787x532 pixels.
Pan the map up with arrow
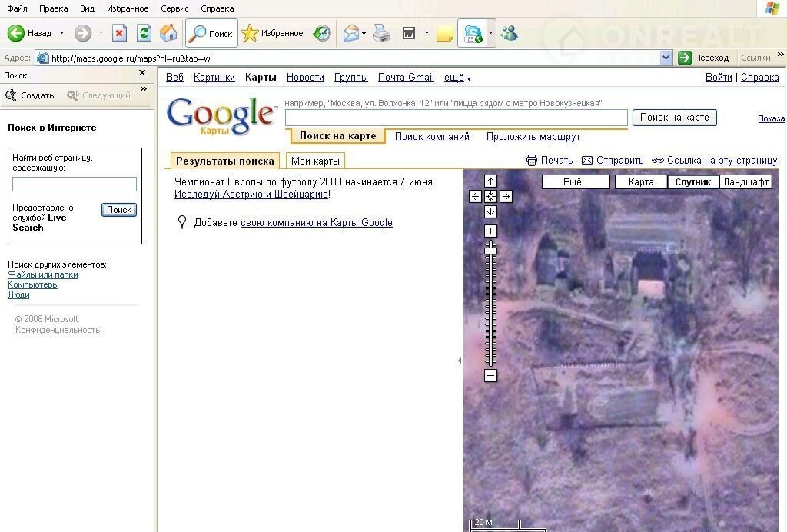[490, 181]
